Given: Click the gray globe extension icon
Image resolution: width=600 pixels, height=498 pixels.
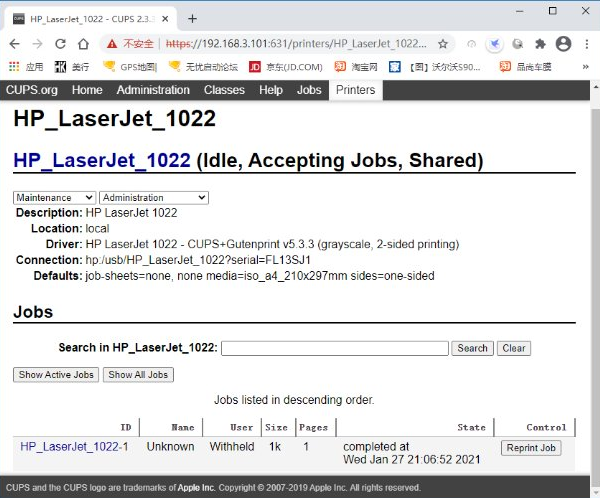Looking at the screenshot, I should click(517, 44).
